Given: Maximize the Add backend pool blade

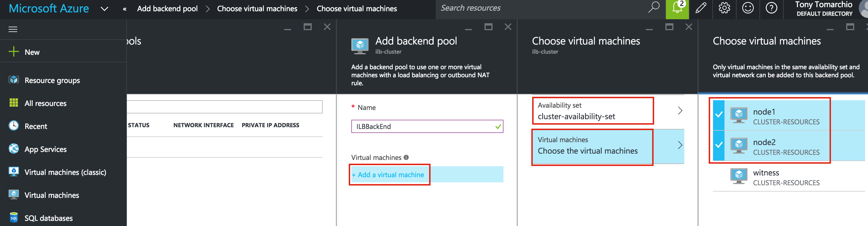Looking at the screenshot, I should [489, 27].
